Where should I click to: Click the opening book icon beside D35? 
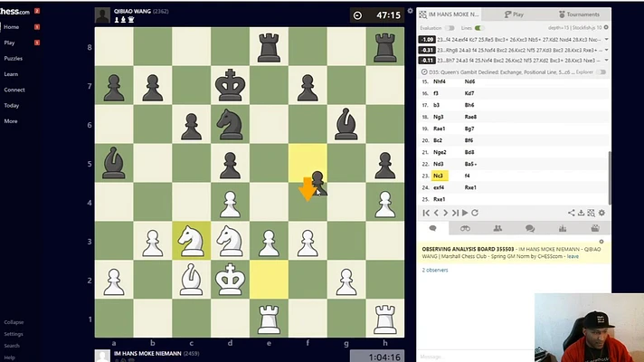click(x=424, y=71)
